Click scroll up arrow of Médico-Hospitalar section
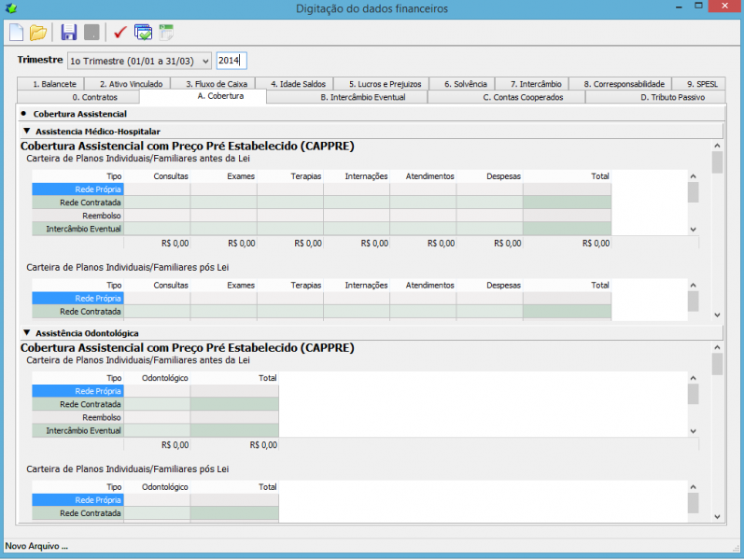 click(717, 146)
